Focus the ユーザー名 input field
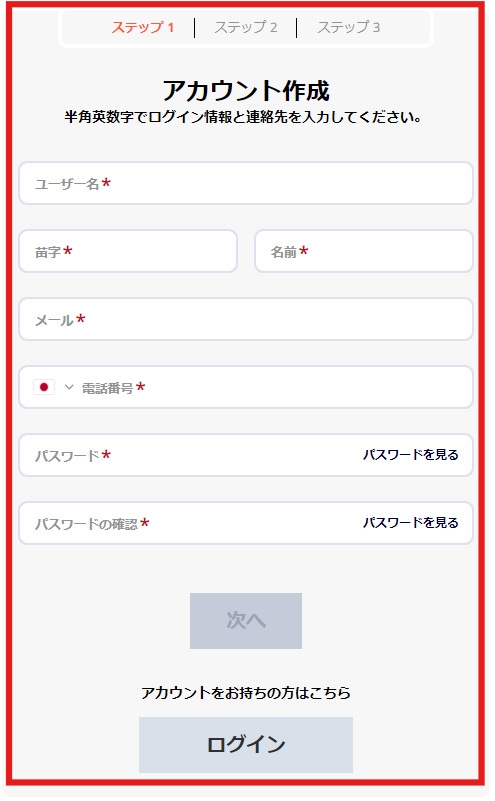The image size is (495, 801). [246, 183]
